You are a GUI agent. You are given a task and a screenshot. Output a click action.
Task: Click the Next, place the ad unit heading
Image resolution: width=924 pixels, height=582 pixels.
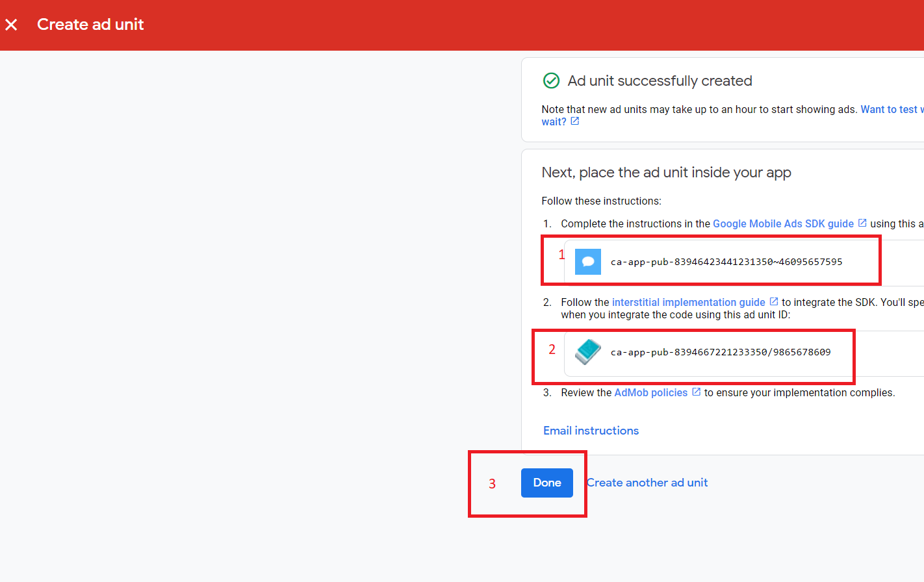666,172
